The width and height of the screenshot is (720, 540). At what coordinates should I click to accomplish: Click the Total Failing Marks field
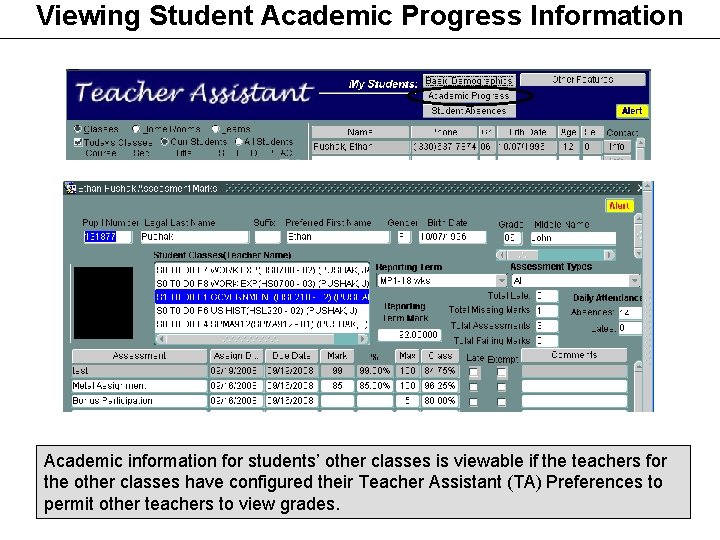(x=546, y=341)
